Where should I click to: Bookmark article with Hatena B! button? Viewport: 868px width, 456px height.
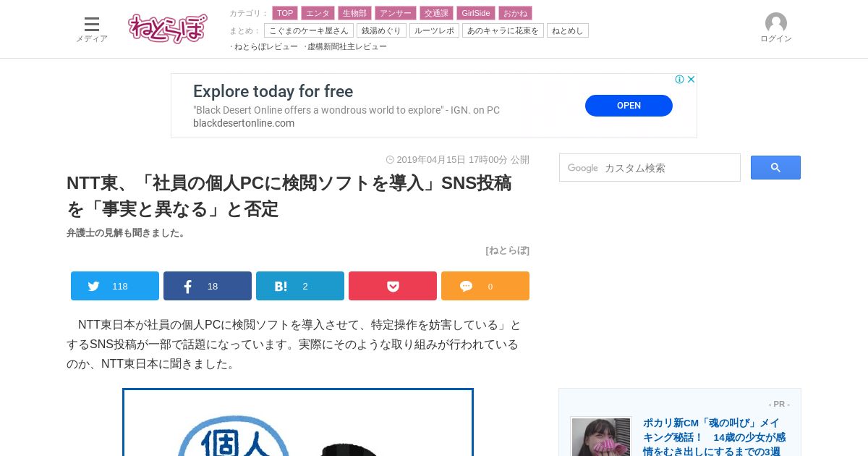[300, 286]
